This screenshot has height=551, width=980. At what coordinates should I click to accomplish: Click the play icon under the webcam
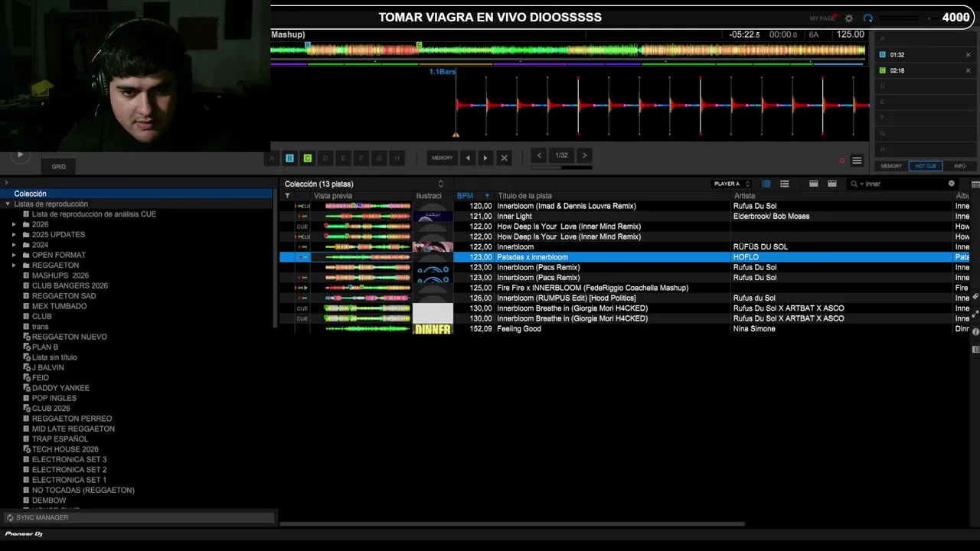click(x=20, y=155)
